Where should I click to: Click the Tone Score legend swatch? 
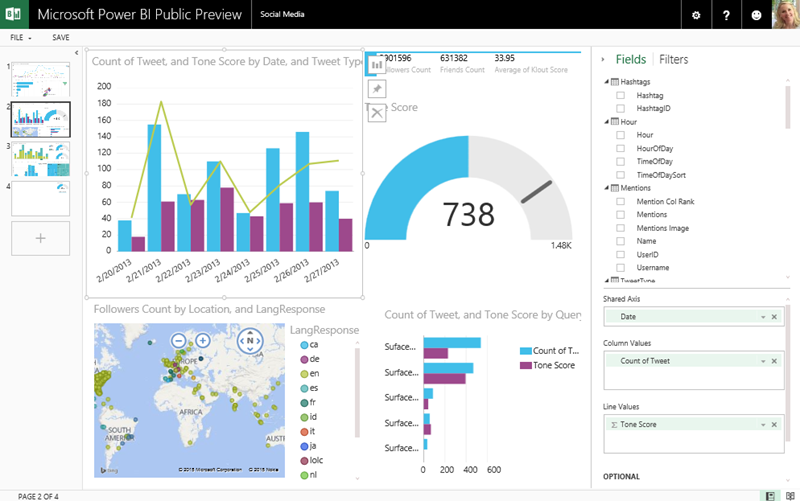tap(526, 365)
